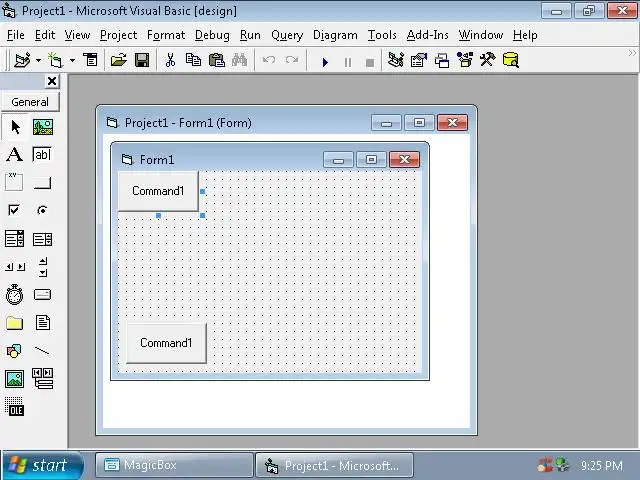Select the Pointer tool in toolbox
The height and width of the screenshot is (480, 640).
coord(15,127)
